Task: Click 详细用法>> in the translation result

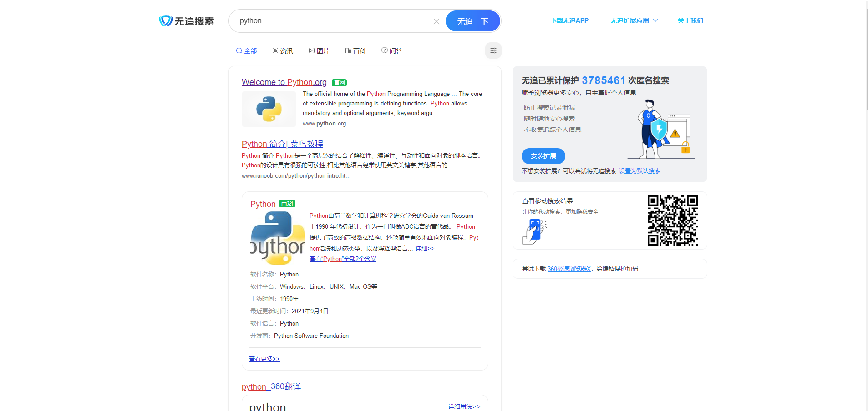Action: pyautogui.click(x=464, y=406)
